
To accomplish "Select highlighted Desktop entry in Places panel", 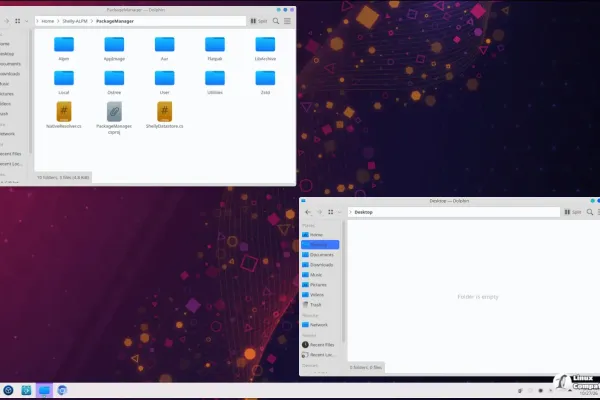I will click(320, 245).
